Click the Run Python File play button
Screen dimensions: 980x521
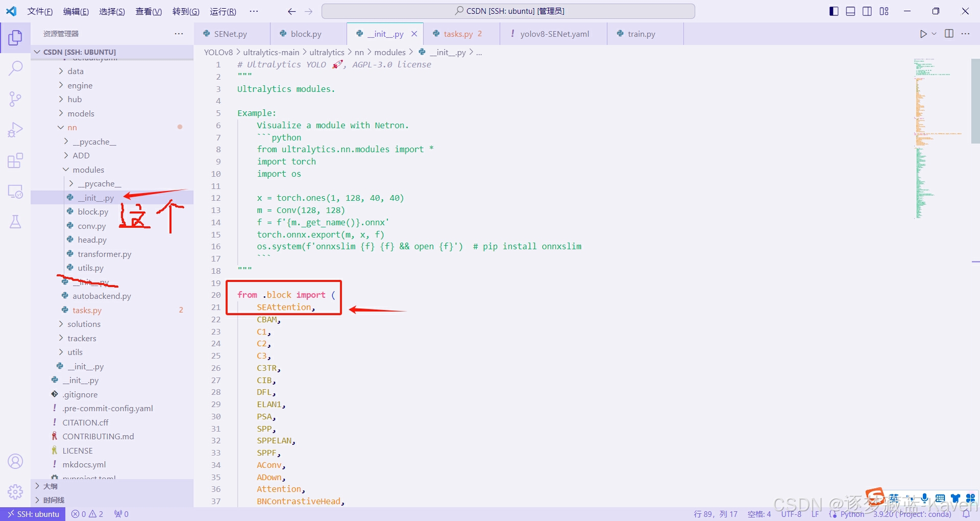(x=923, y=34)
